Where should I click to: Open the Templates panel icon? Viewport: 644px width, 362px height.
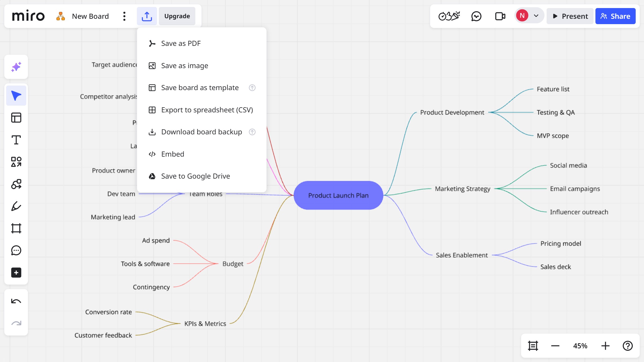pos(16,117)
